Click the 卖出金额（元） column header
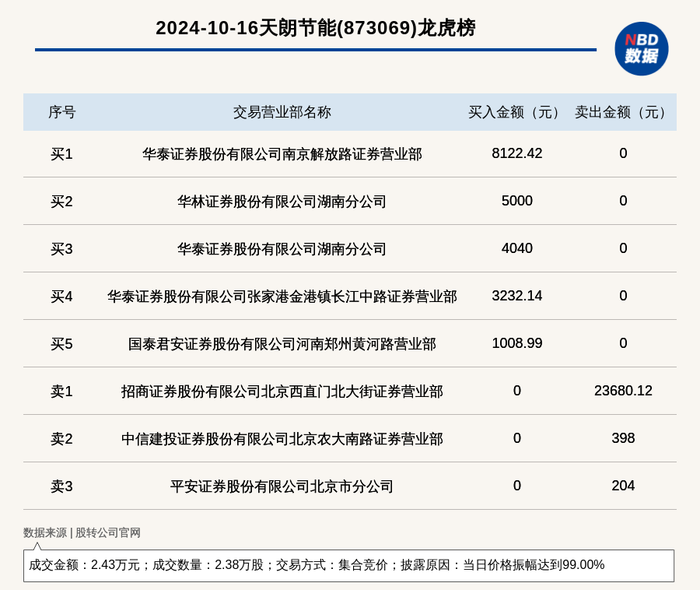The height and width of the screenshot is (590, 700). pyautogui.click(x=623, y=112)
